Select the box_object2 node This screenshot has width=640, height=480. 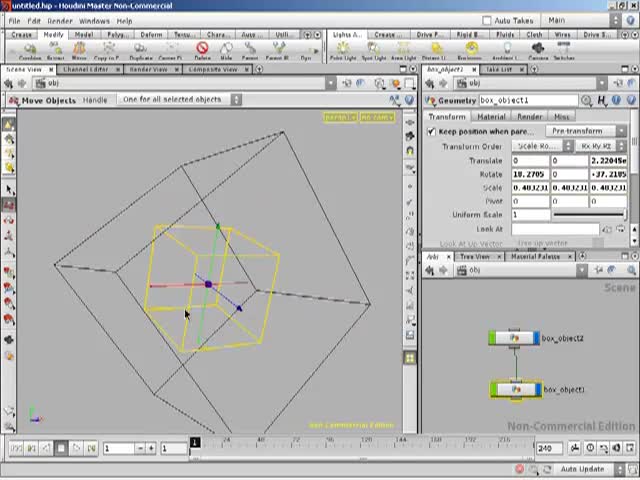pos(514,338)
